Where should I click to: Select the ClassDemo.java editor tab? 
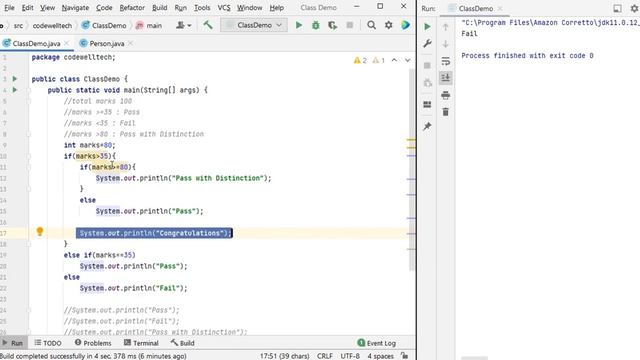36,43
